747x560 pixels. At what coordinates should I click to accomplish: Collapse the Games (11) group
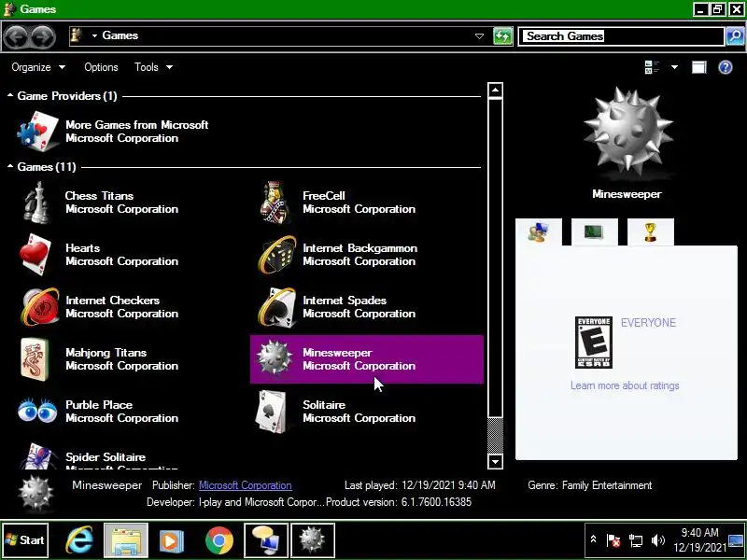point(10,167)
